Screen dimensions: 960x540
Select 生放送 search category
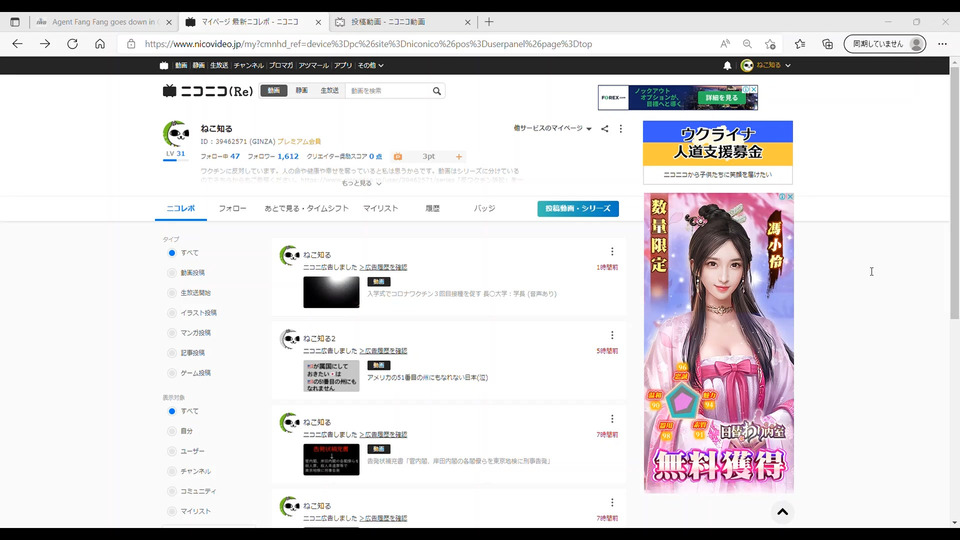click(329, 91)
